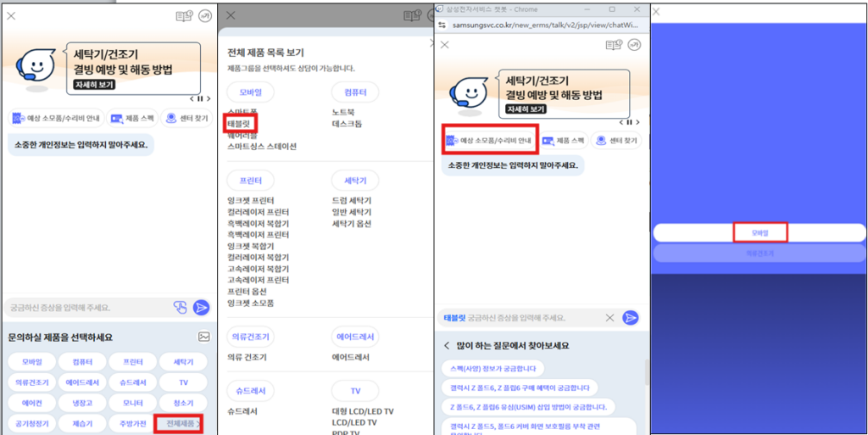Select 잉크젯 소모품 in the printer list
868x435 pixels.
point(250,304)
